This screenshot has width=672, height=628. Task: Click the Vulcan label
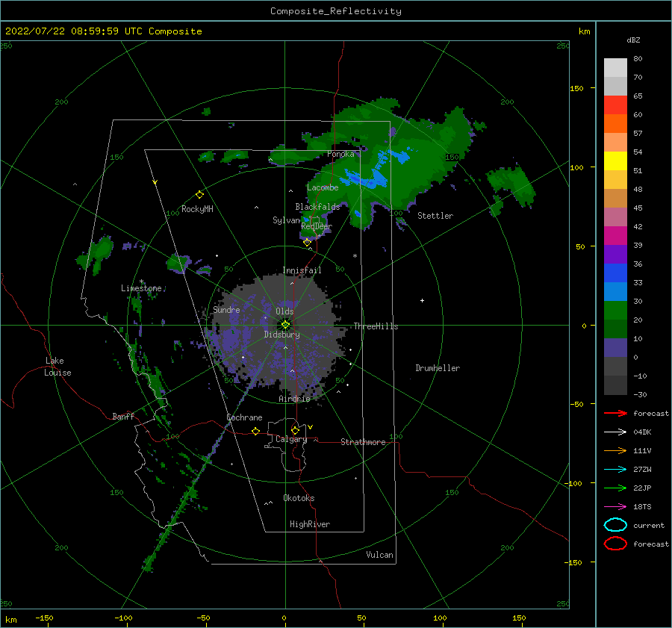pos(379,555)
